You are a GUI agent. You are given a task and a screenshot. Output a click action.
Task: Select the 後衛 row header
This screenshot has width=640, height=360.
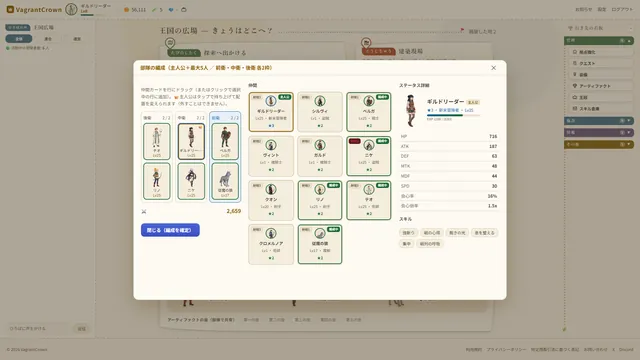[157, 118]
